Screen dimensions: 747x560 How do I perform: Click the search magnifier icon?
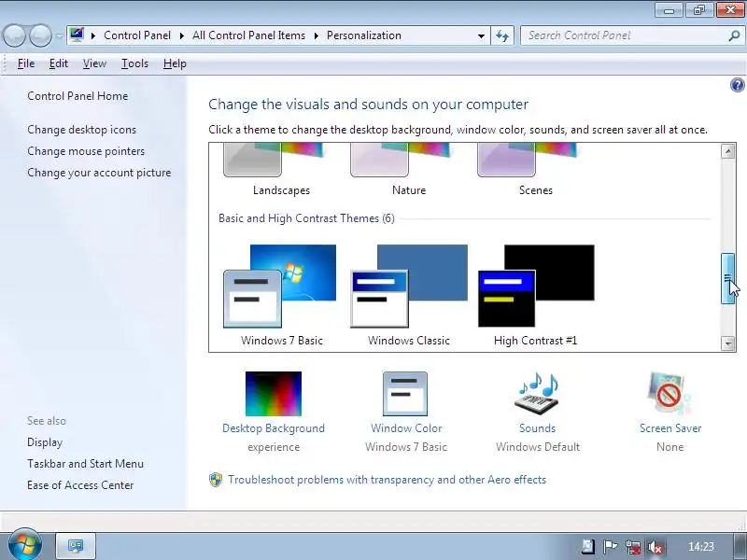[x=734, y=35]
